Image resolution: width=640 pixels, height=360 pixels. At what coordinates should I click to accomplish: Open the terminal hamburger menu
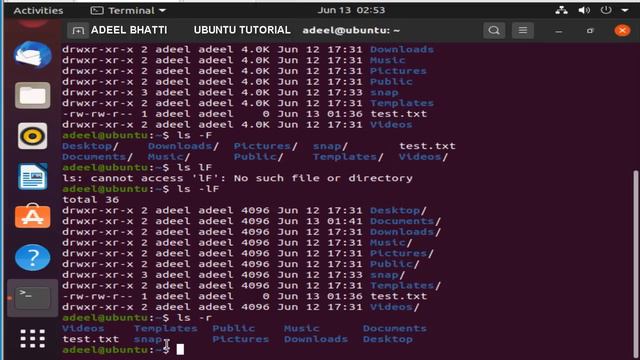pos(522,31)
